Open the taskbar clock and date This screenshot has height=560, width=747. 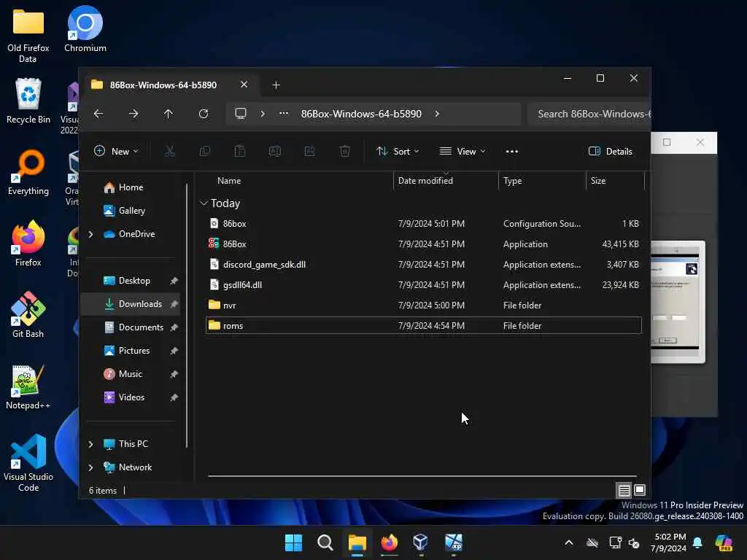pyautogui.click(x=669, y=542)
